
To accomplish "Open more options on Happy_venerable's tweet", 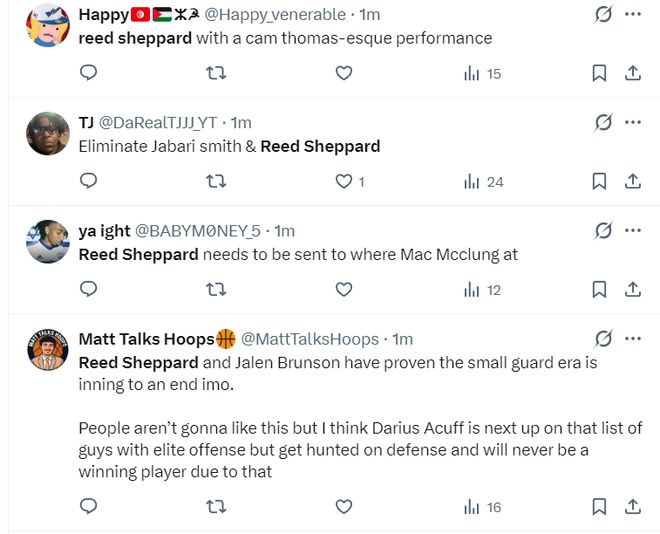I will [x=632, y=14].
